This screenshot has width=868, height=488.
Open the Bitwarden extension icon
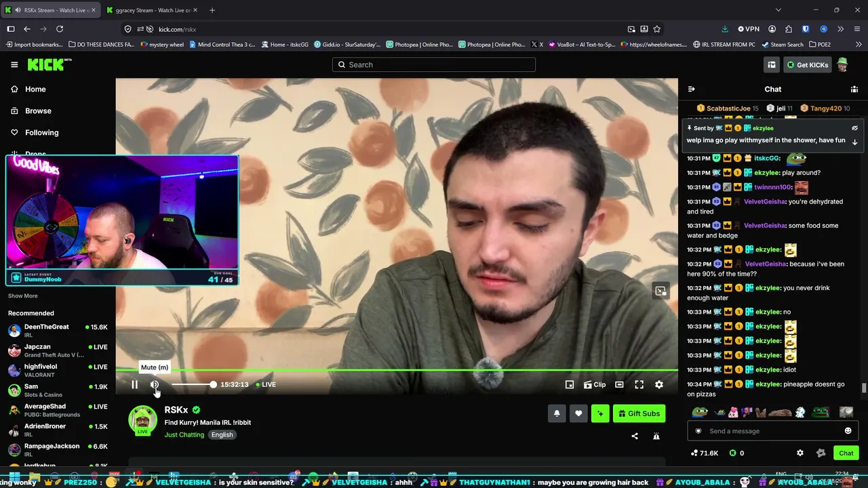[806, 29]
